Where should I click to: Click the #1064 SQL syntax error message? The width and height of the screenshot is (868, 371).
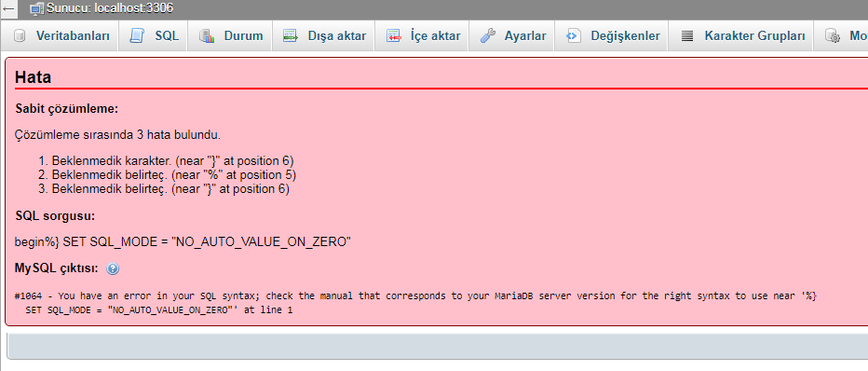pyautogui.click(x=415, y=295)
